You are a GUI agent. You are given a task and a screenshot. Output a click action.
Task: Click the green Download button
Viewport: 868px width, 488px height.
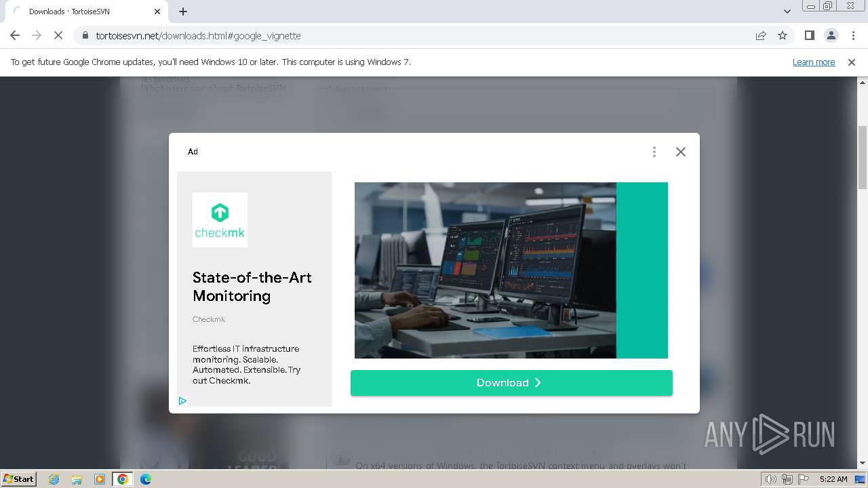point(511,383)
